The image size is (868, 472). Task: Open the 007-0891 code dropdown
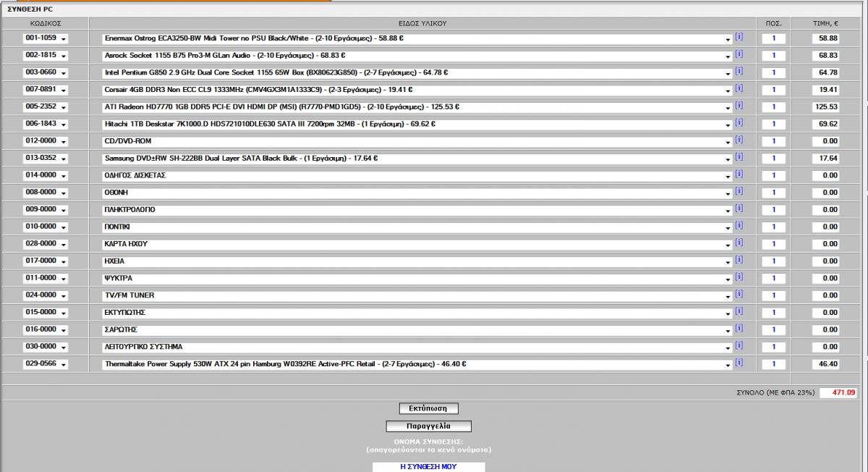point(45,90)
